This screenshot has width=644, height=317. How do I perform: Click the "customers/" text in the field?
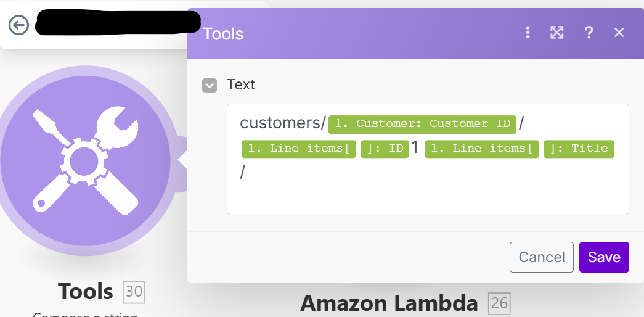(x=282, y=123)
